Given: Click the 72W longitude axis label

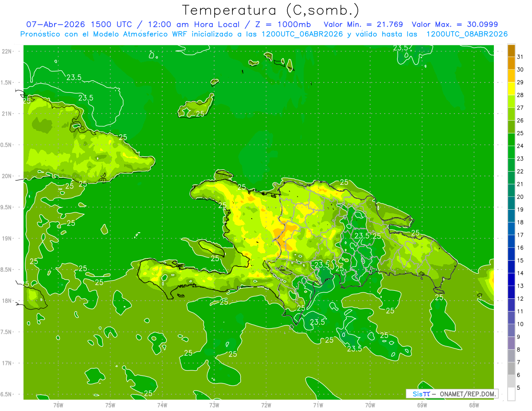Looking at the screenshot, I should click(266, 405).
